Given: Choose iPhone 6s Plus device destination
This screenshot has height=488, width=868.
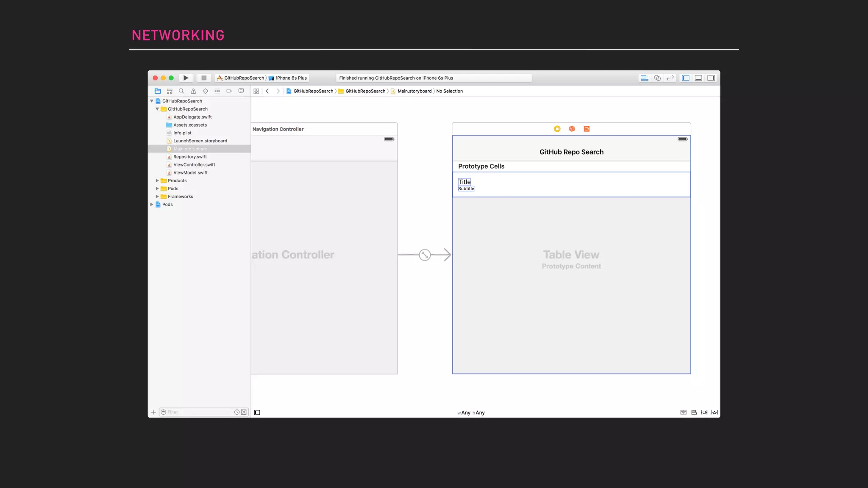Looking at the screenshot, I should coord(291,78).
